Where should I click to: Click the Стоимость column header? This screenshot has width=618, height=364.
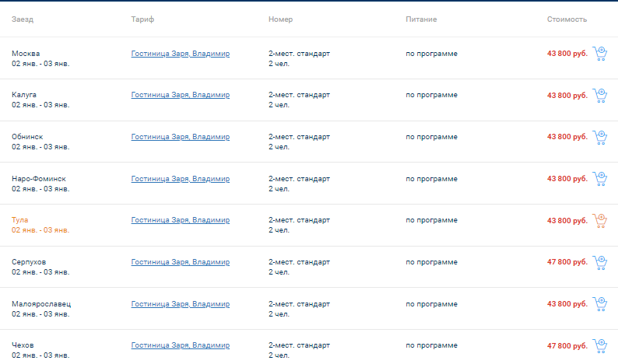click(567, 19)
